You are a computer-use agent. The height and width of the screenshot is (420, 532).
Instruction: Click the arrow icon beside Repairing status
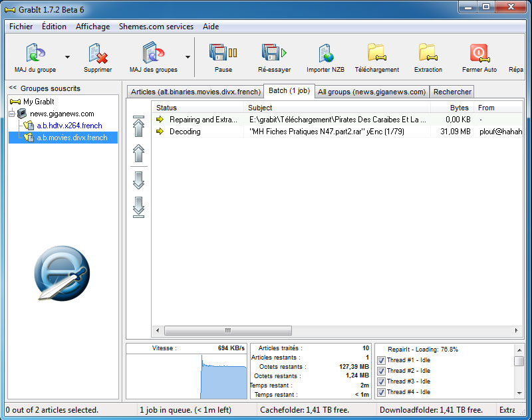(x=160, y=120)
